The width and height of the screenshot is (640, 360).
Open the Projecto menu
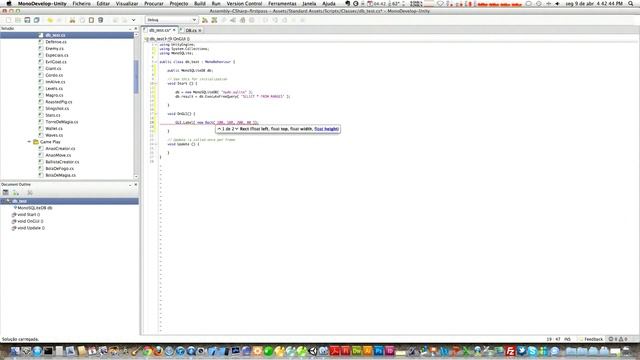pos(179,3)
